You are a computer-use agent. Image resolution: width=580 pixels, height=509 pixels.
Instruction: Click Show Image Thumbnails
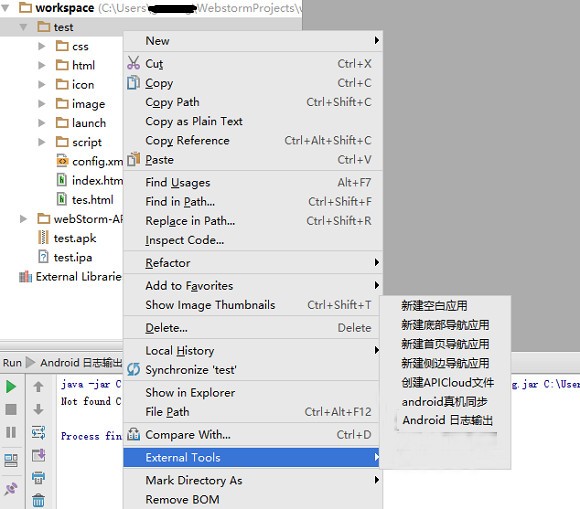(253, 305)
